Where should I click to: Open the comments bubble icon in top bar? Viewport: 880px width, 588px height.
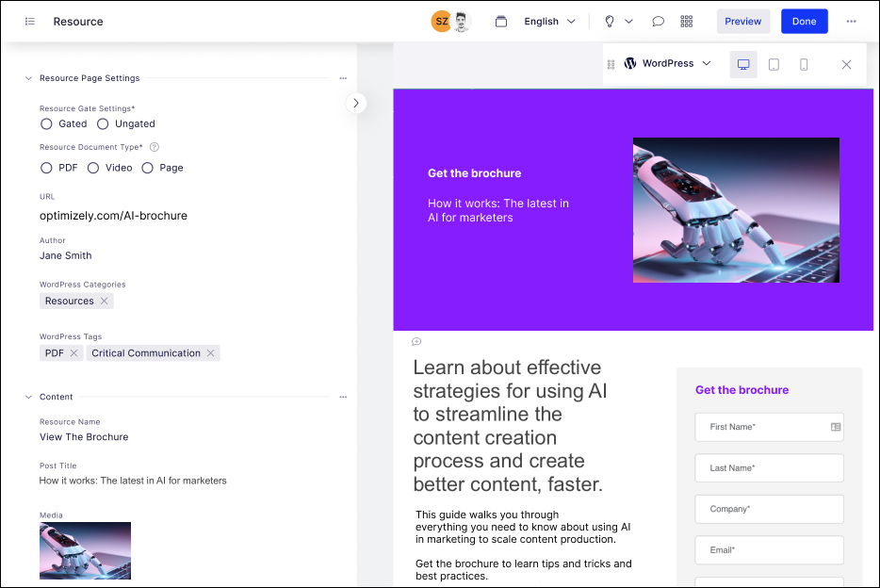pos(658,21)
